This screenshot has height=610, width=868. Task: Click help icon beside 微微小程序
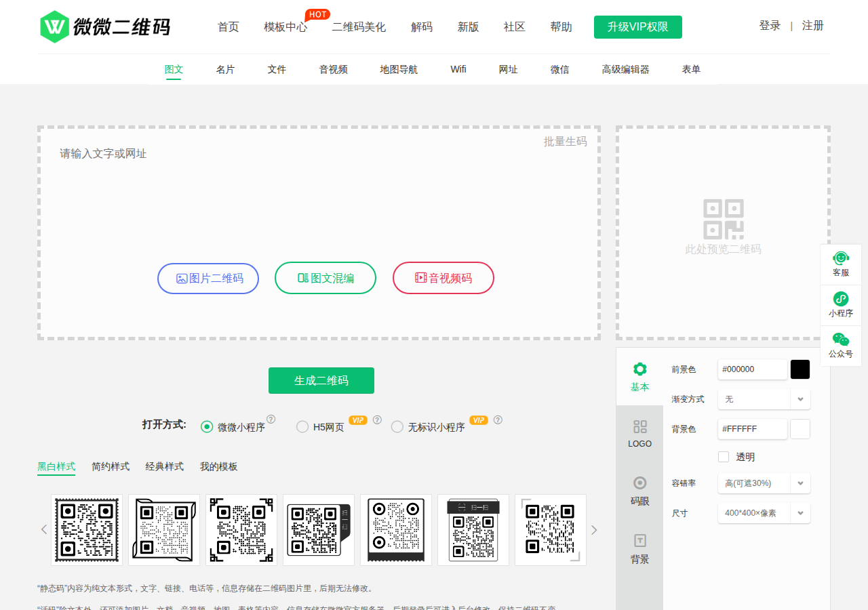(271, 420)
